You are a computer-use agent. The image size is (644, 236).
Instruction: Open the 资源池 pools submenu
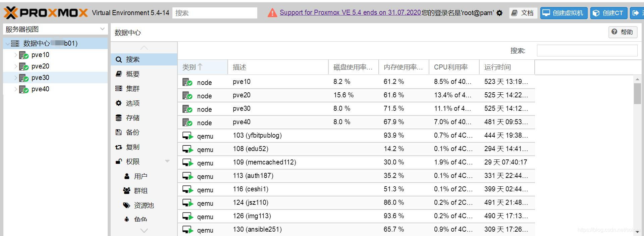point(144,205)
